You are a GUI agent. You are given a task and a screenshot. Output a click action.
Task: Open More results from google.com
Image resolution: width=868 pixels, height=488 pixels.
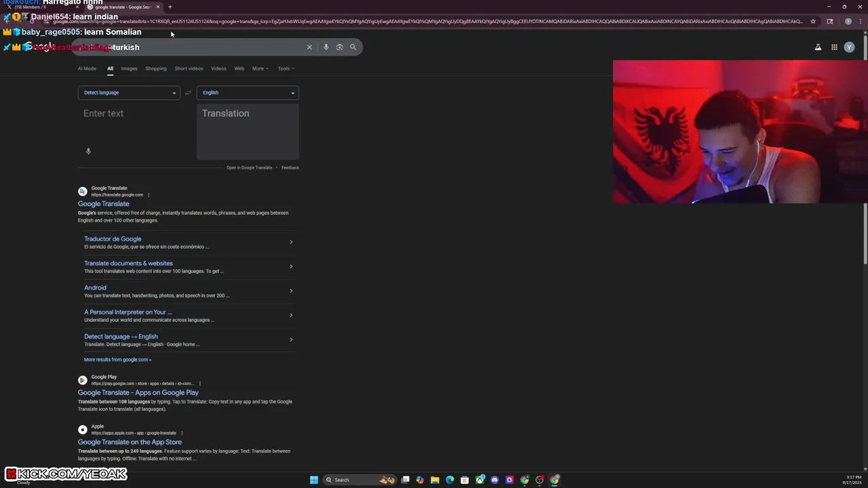117,360
